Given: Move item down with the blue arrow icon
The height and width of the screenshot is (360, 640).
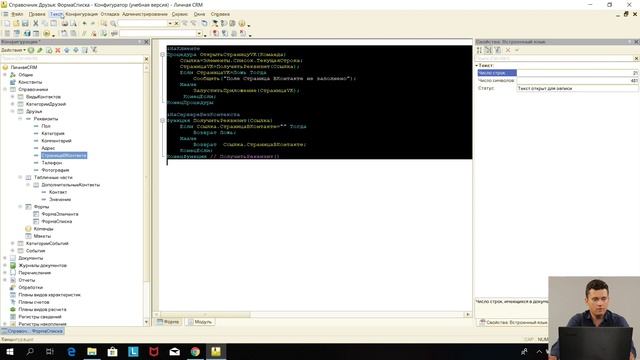Looking at the screenshot, I should 76,50.
